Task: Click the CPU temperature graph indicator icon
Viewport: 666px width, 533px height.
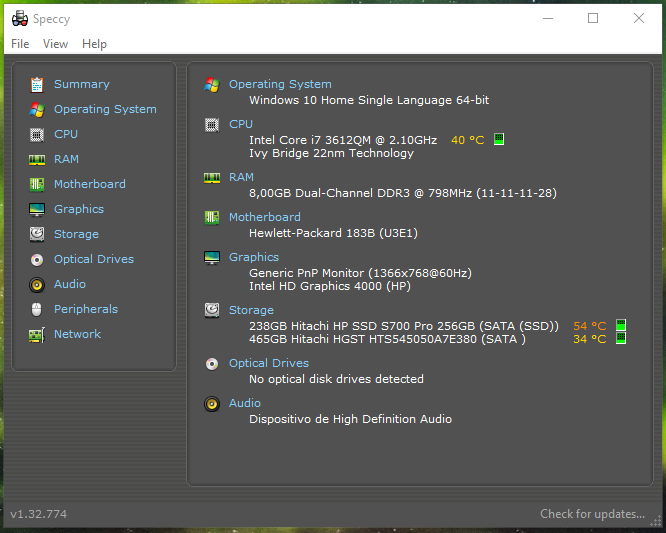Action: point(499,139)
